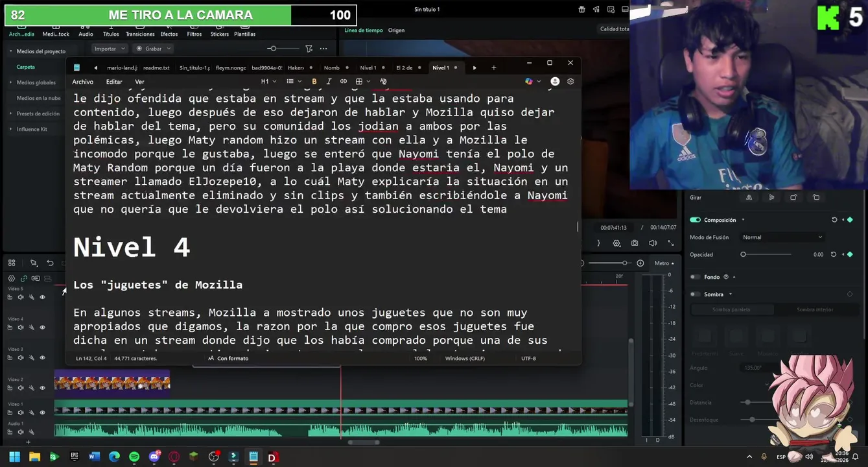
Task: Open Notepad list style dropdown
Action: pos(294,82)
